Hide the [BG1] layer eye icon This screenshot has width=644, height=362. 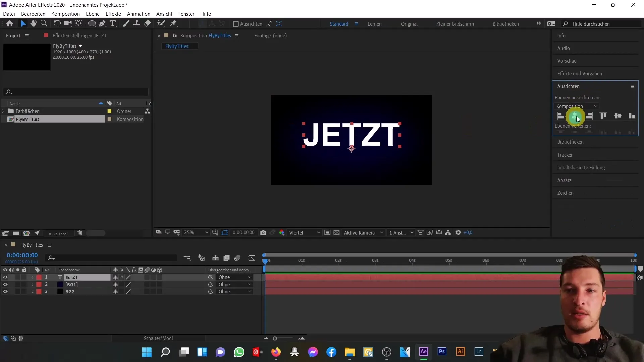(x=5, y=284)
